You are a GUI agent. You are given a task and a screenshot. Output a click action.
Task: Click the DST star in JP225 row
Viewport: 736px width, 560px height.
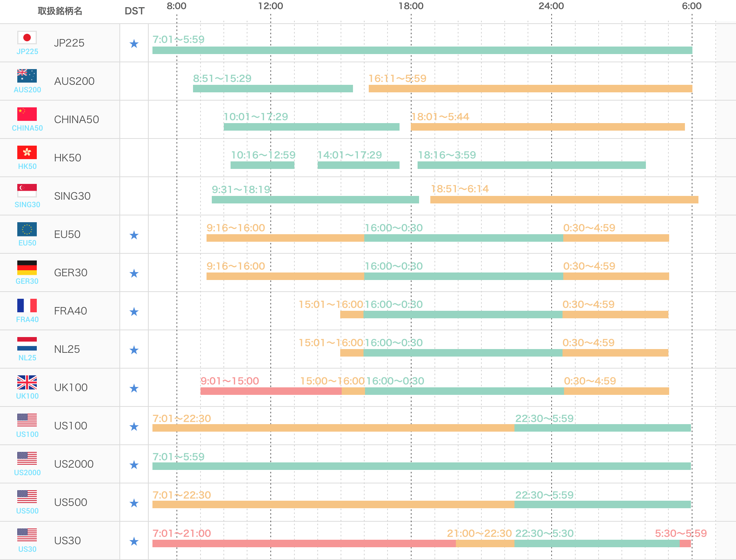[x=134, y=44]
